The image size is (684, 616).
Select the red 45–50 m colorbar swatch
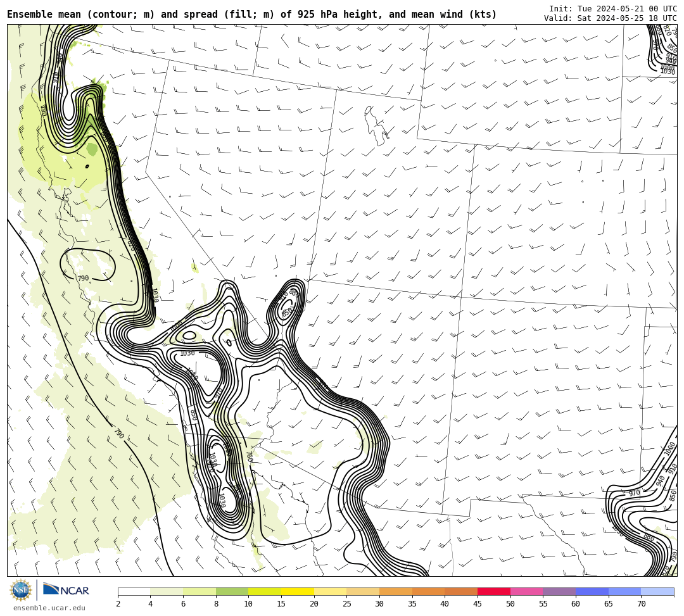click(494, 591)
